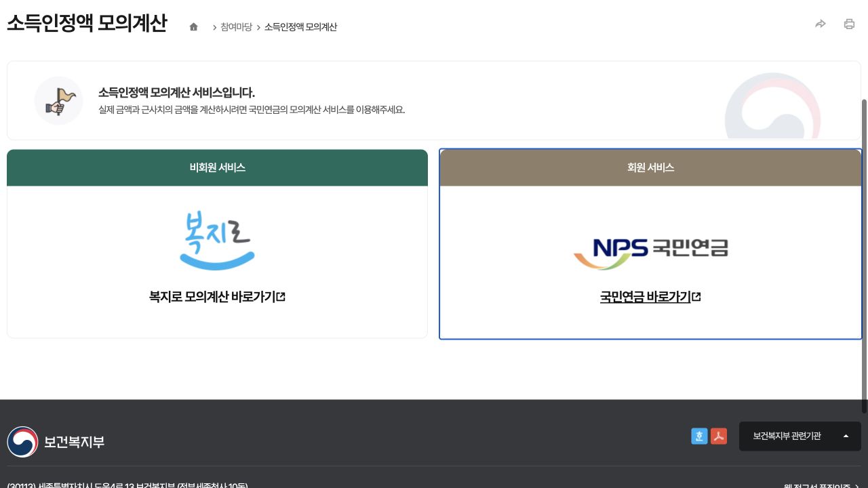Open the 복지로 logo image
Image resolution: width=868 pixels, height=488 pixels.
point(217,240)
